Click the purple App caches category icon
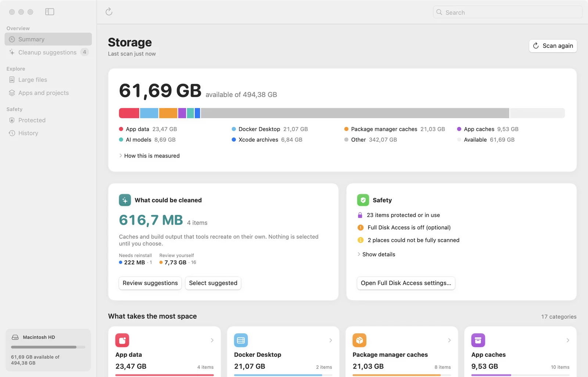The image size is (588, 377). click(x=478, y=340)
